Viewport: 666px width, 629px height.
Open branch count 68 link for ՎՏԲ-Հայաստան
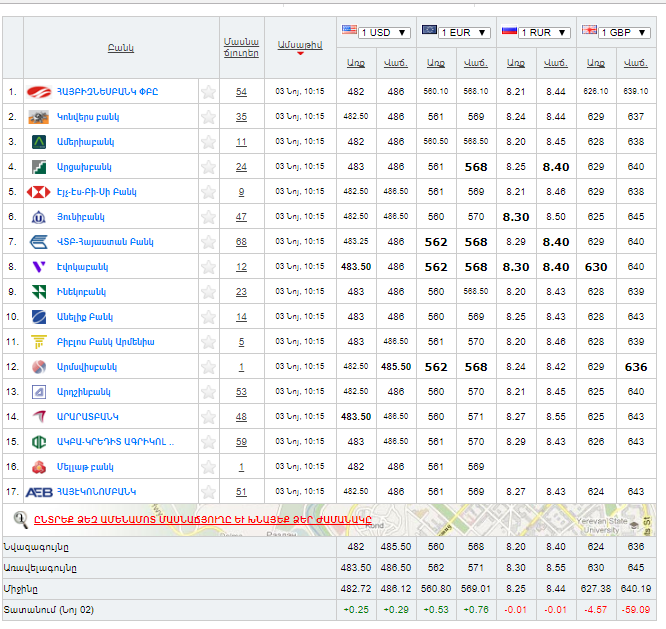[241, 242]
